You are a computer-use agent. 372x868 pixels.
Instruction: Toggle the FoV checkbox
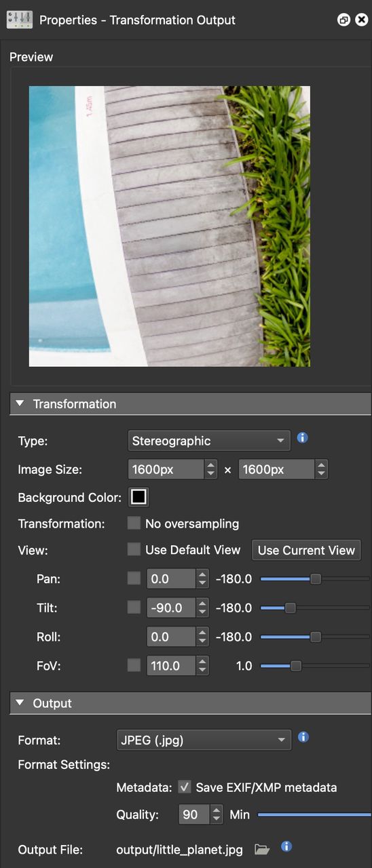(x=134, y=666)
